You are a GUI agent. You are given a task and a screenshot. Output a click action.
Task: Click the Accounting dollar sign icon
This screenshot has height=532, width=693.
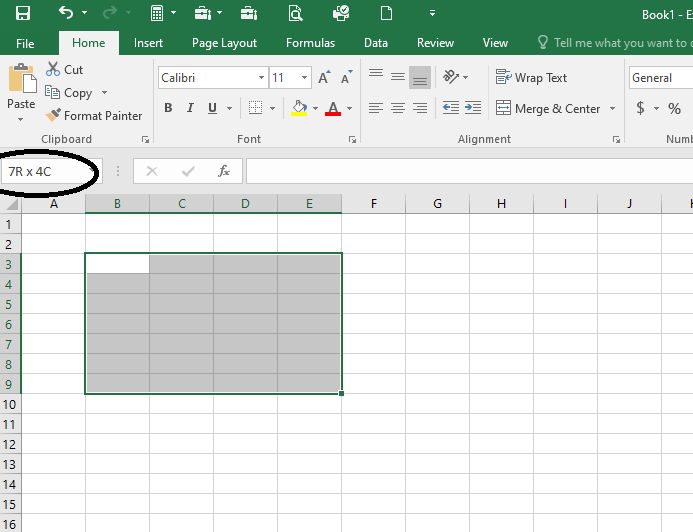(x=640, y=108)
